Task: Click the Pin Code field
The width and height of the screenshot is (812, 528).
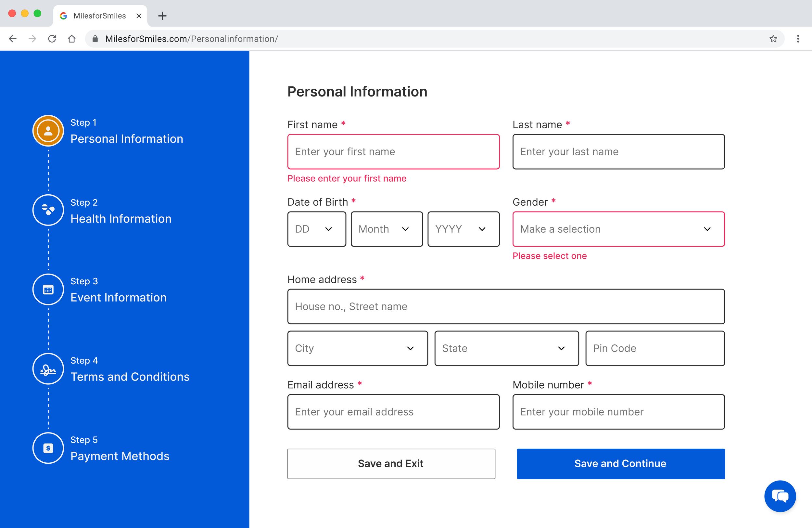Action: 655,348
